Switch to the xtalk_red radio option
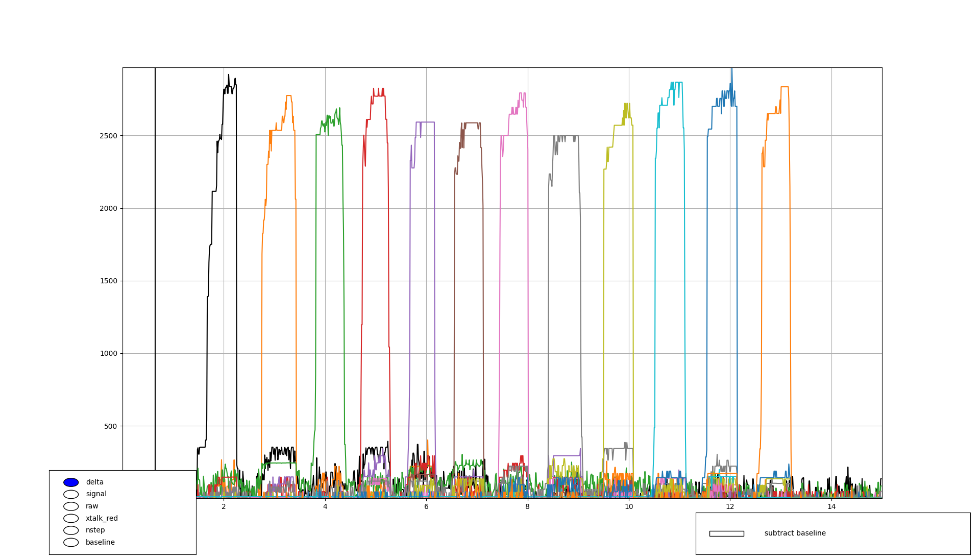 pos(71,518)
